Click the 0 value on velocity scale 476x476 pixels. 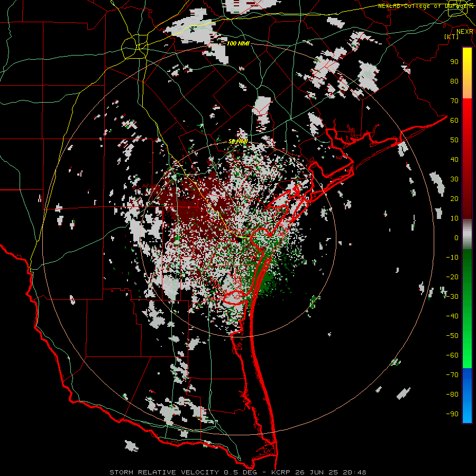[456, 237]
